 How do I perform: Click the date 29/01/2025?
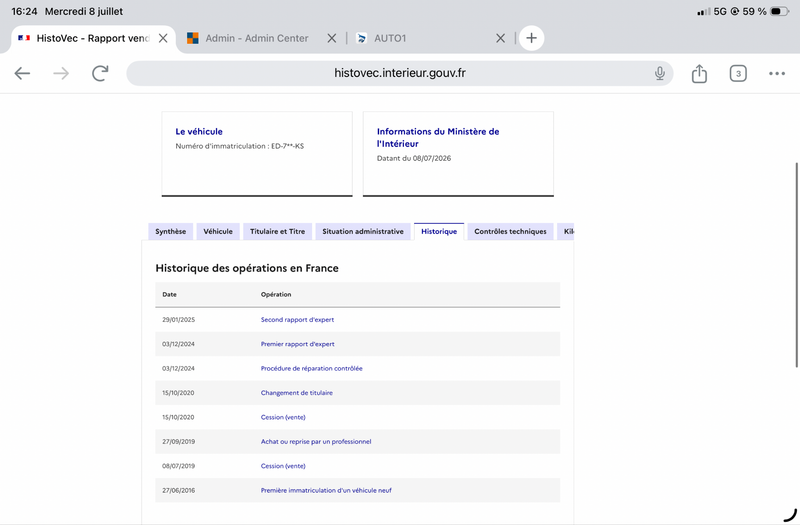pyautogui.click(x=179, y=320)
